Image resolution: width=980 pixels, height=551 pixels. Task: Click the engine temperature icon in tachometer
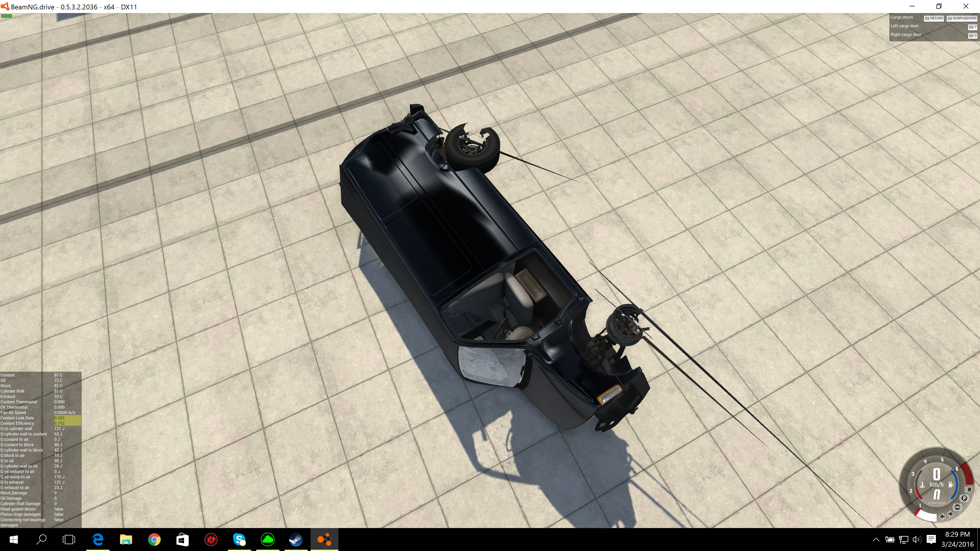click(x=922, y=485)
